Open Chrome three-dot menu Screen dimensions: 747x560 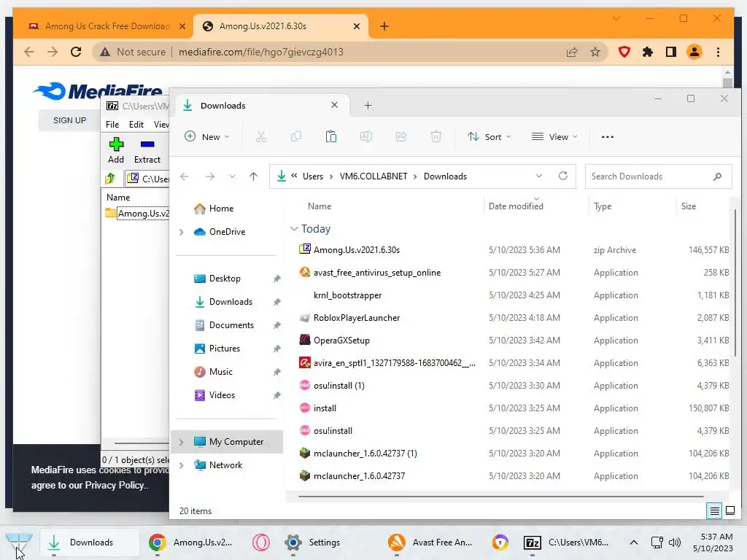tap(719, 52)
